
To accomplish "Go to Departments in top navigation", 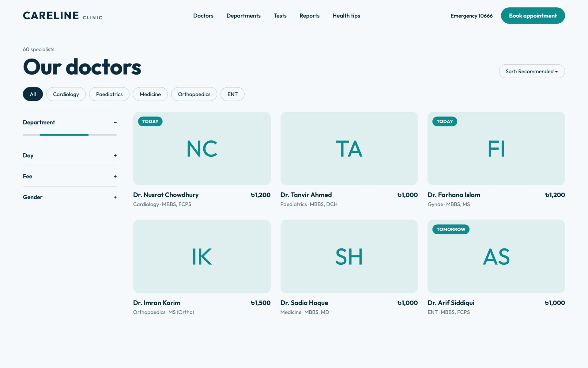I will point(243,16).
